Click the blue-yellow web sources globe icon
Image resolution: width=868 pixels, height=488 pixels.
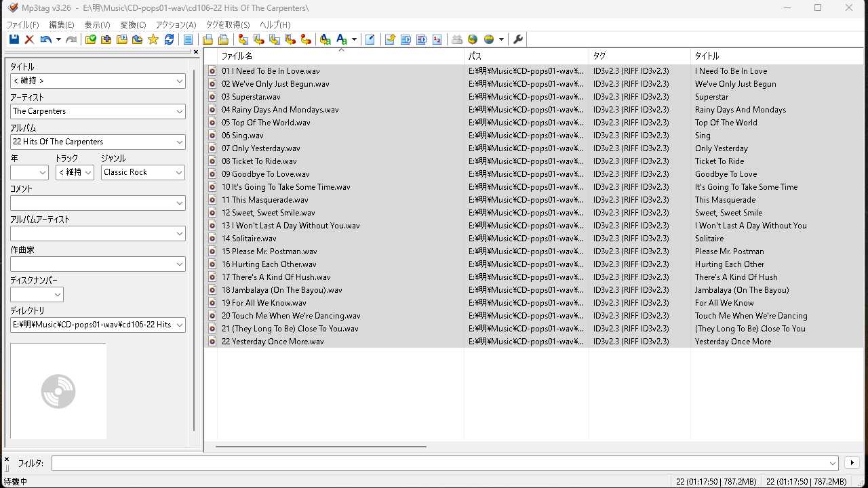pyautogui.click(x=489, y=39)
